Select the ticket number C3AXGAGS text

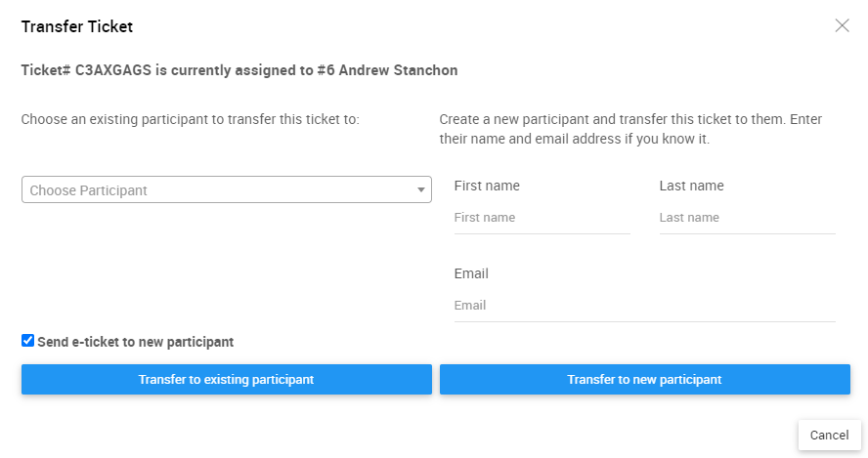point(112,70)
